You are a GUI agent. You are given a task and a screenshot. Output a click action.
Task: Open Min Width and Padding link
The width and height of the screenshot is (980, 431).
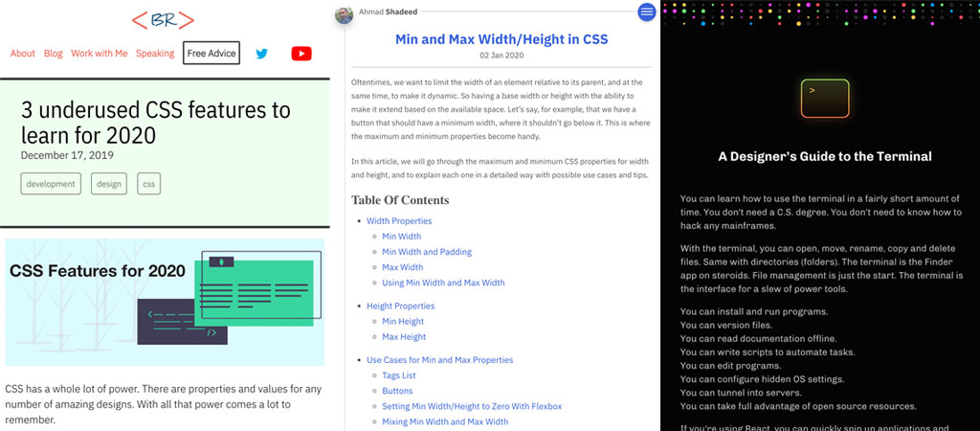(x=427, y=252)
